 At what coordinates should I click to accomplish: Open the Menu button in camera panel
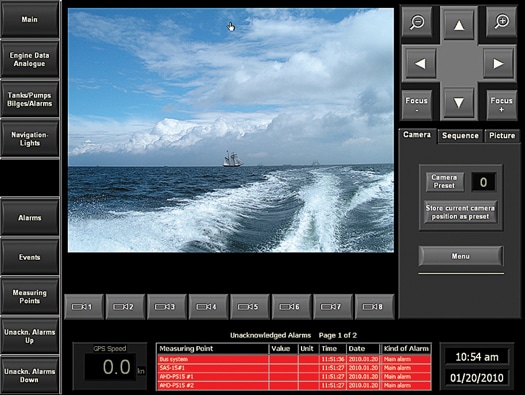point(461,256)
